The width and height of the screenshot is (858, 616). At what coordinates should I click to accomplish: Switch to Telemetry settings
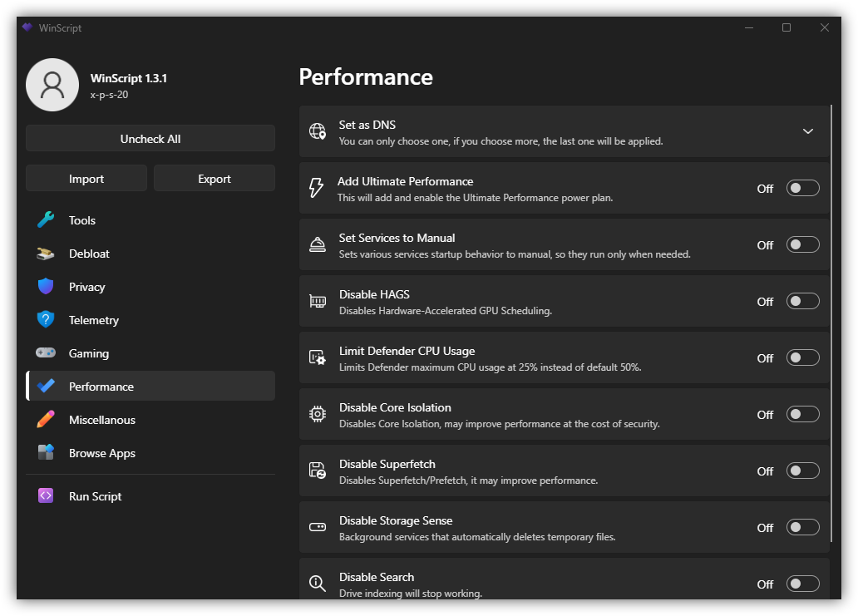point(150,320)
